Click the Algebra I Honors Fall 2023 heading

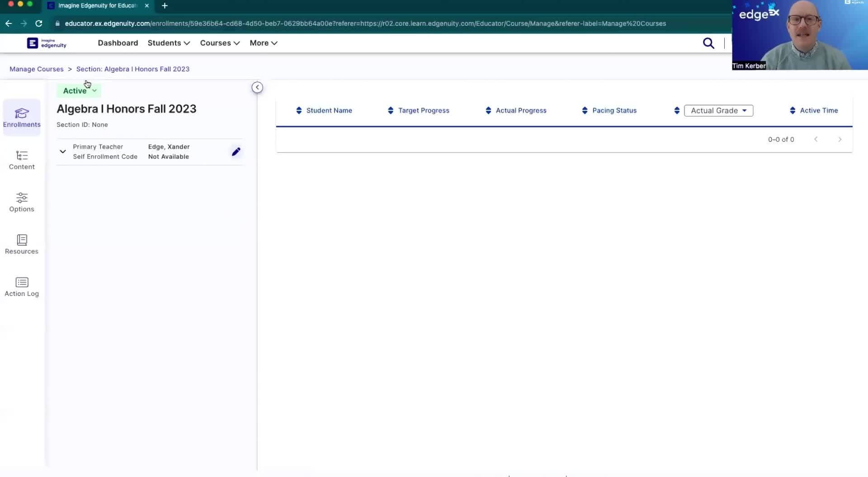127,109
